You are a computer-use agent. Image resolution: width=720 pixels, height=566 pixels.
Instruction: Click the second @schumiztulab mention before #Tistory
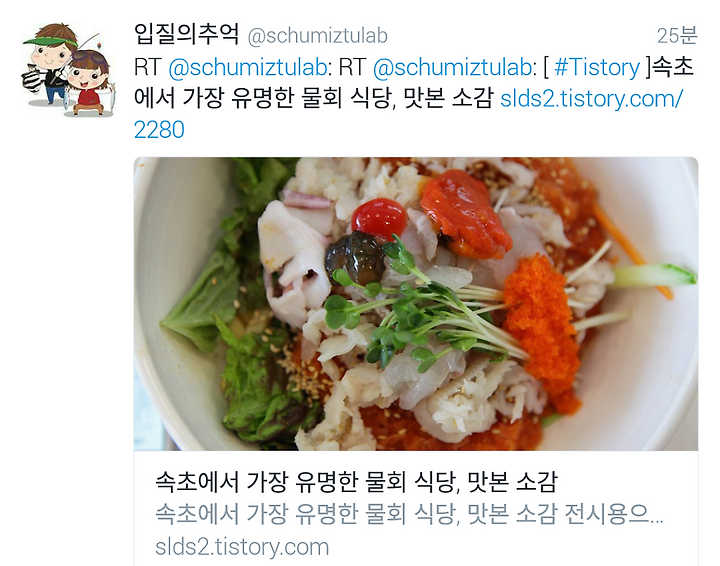click(452, 67)
